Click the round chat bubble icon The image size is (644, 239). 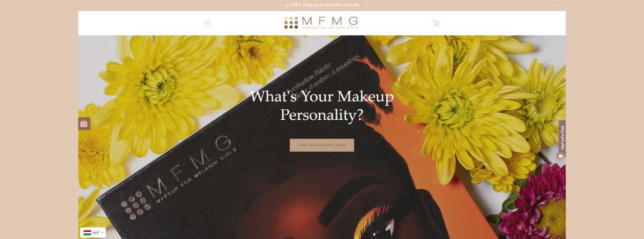pos(560,156)
